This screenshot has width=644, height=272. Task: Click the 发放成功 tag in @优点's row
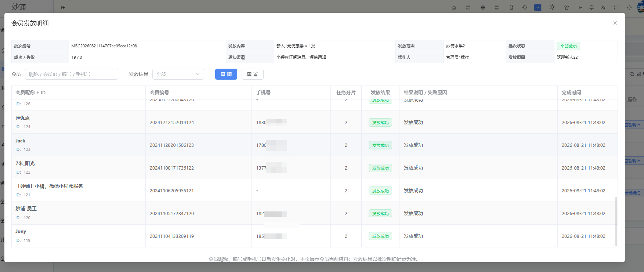click(380, 123)
